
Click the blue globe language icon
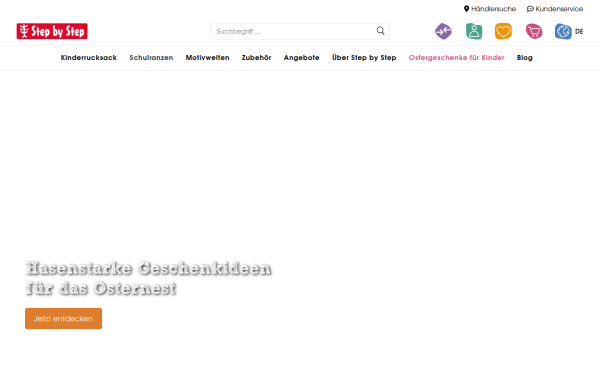pos(563,31)
